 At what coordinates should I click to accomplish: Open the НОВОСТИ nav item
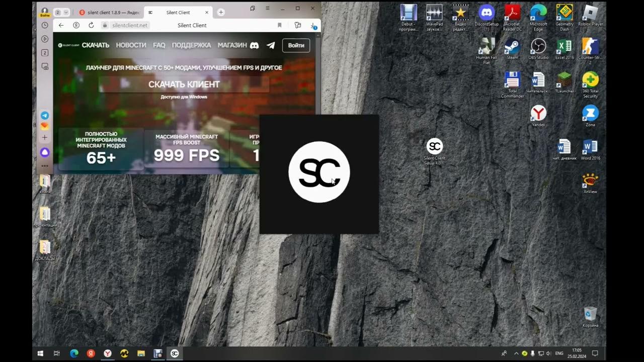pyautogui.click(x=131, y=45)
